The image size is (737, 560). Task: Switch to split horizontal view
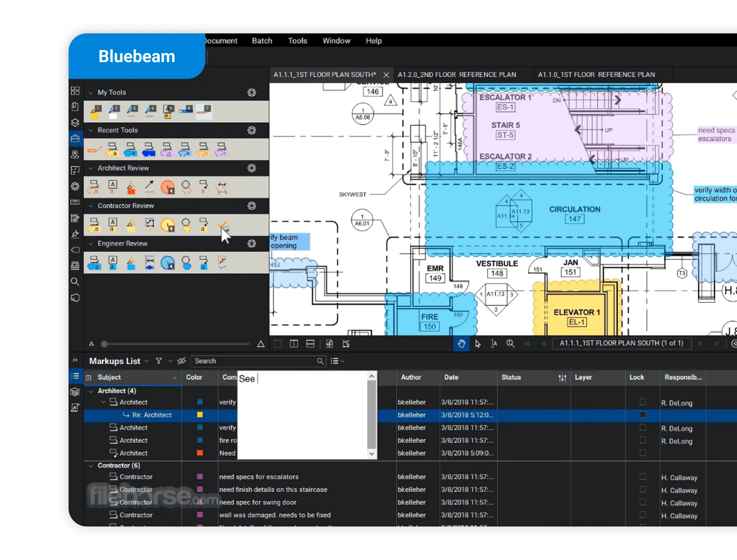coord(311,344)
